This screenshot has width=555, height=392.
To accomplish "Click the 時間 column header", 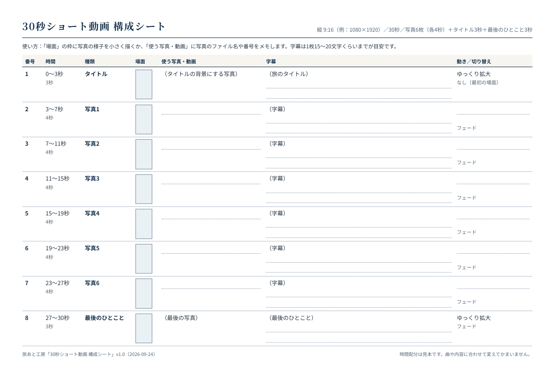I will click(50, 61).
